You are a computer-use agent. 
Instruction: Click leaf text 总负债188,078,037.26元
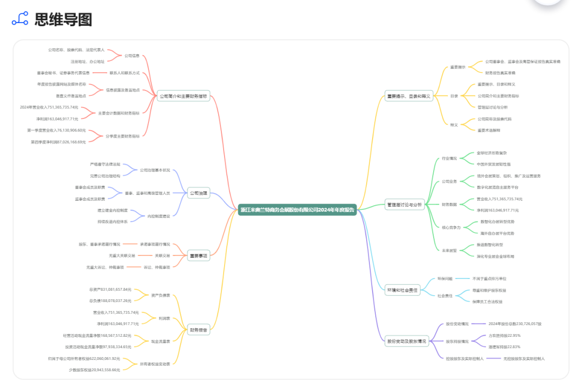110,301
